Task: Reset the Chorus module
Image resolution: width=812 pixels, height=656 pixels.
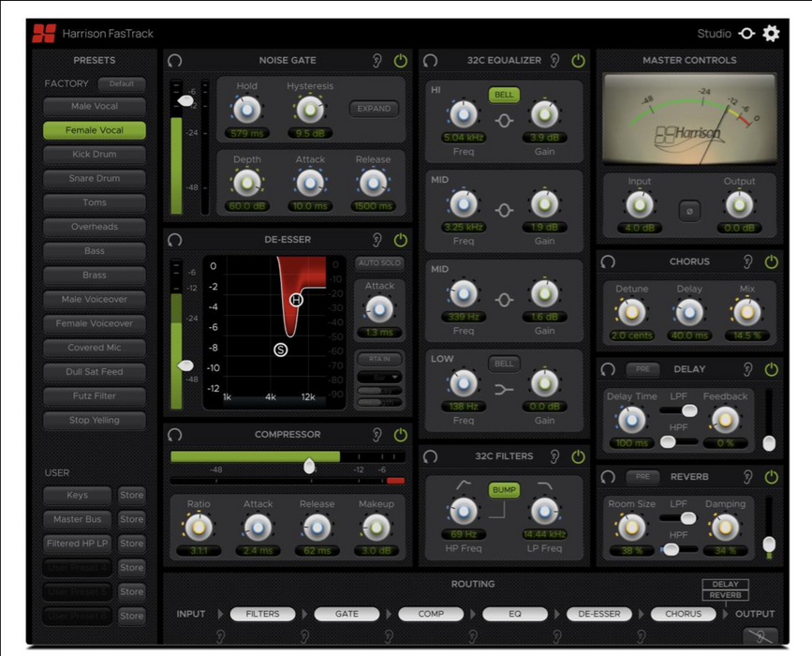Action: 608,261
